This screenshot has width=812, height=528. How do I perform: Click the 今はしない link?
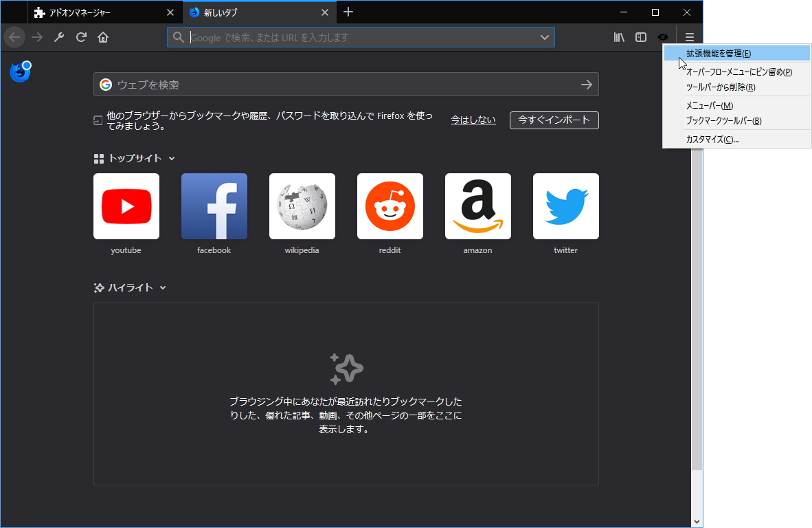[473, 119]
